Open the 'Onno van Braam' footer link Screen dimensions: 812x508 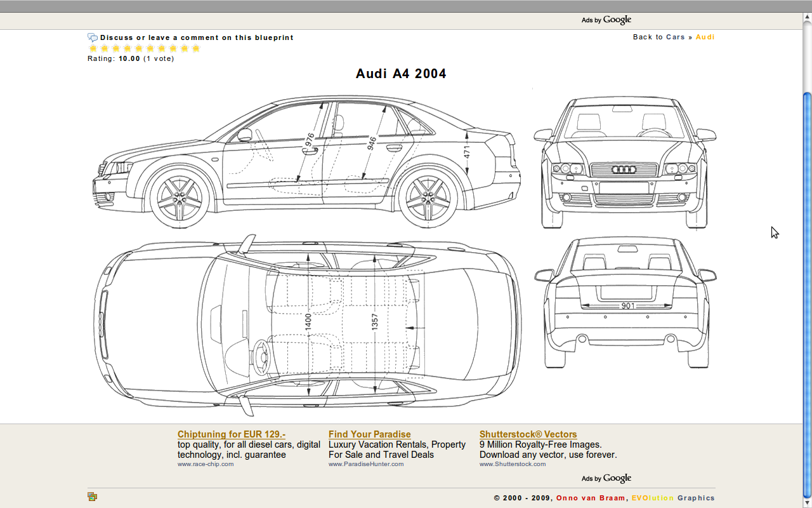(591, 498)
